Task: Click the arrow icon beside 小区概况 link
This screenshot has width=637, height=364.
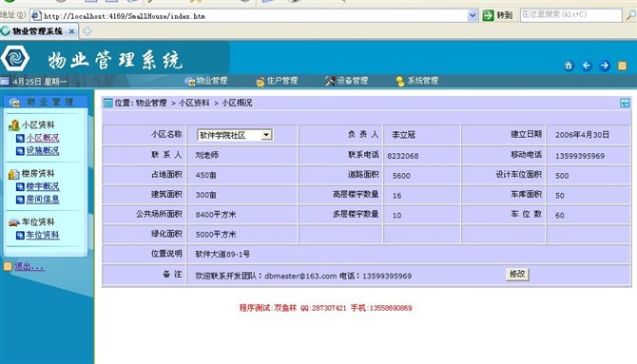Action: pos(20,138)
